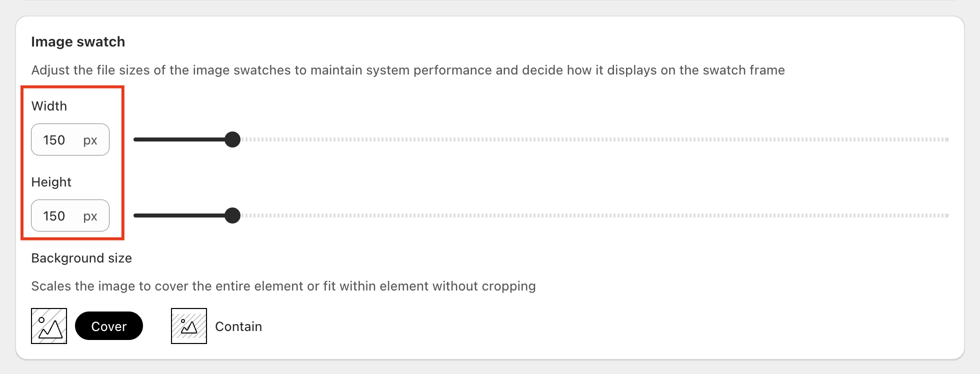Screen dimensions: 980x374
Task: Click the px unit in Width field
Action: pyautogui.click(x=90, y=140)
